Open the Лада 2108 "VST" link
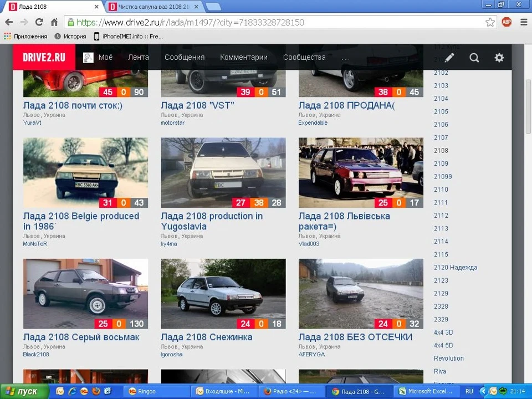 197,105
